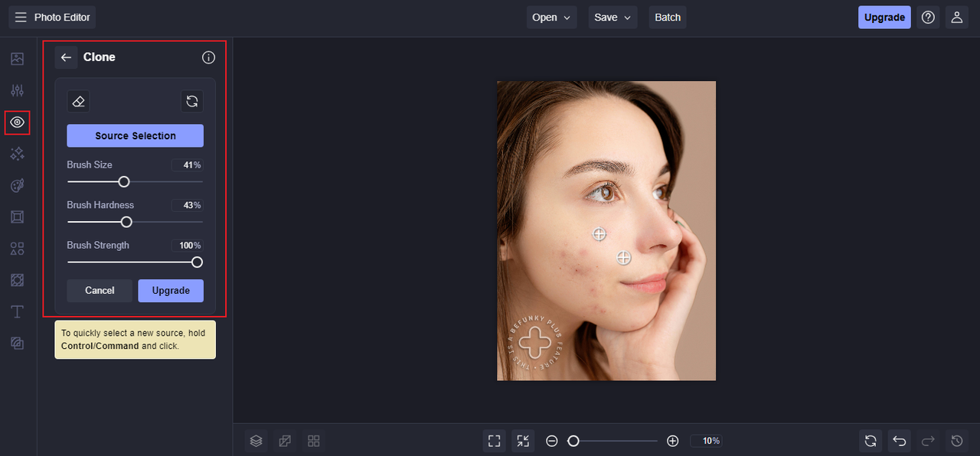Go back with Clone panel arrow
The width and height of the screenshot is (980, 456).
[x=66, y=57]
